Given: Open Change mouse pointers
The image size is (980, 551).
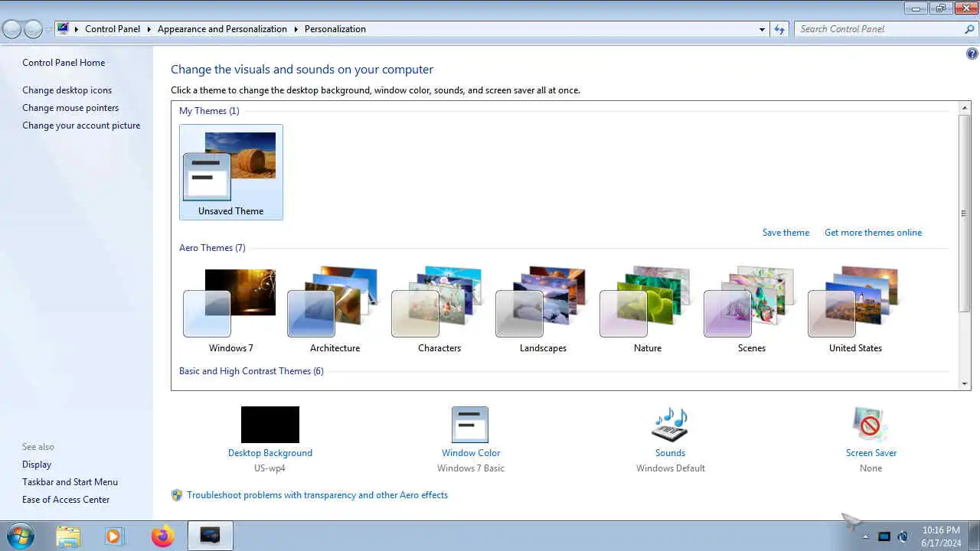Looking at the screenshot, I should tap(70, 108).
